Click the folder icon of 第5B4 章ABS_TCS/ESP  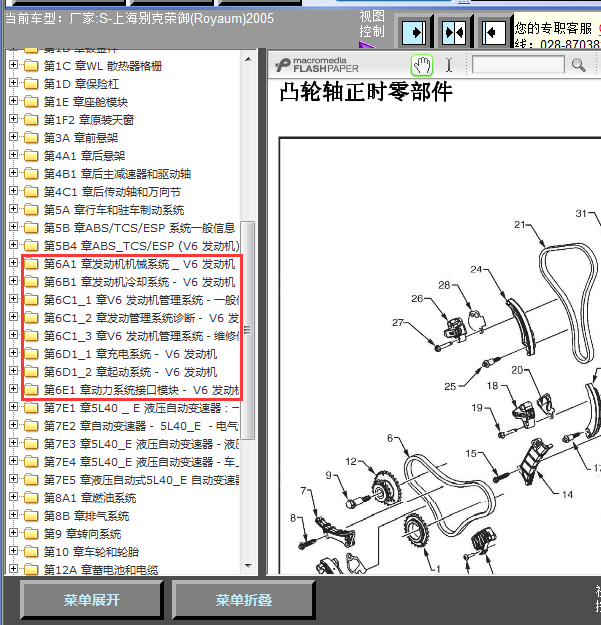pos(31,246)
